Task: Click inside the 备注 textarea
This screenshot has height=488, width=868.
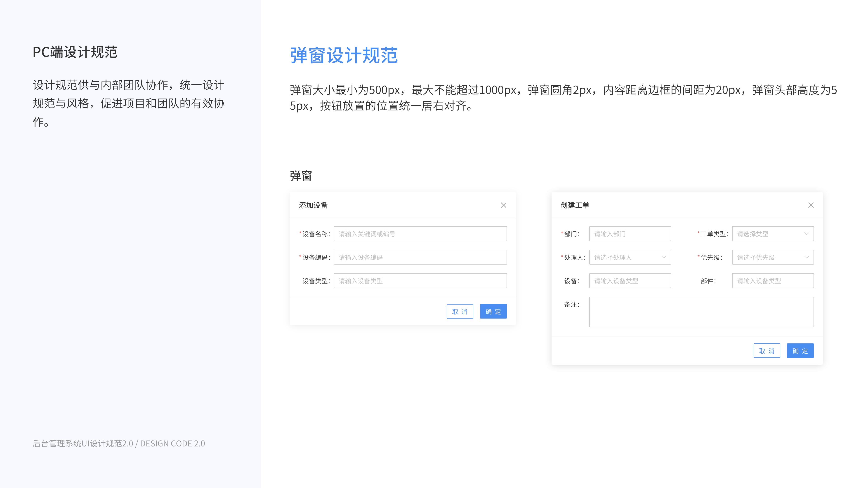Action: 701,312
